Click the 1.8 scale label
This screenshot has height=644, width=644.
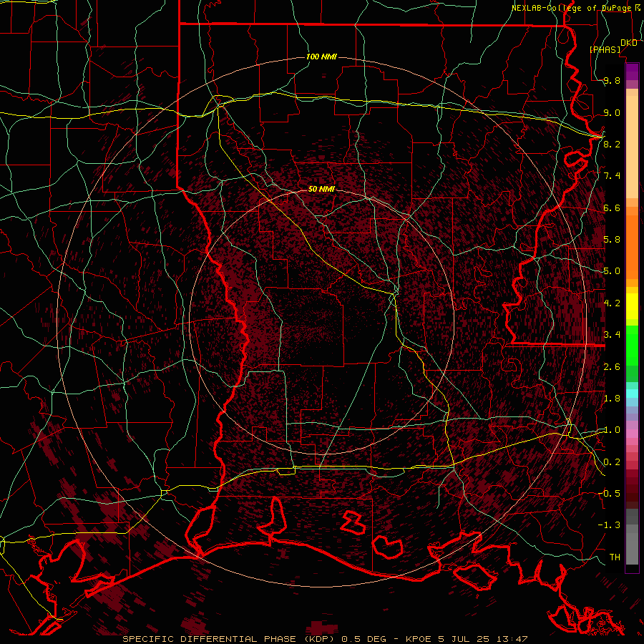pyautogui.click(x=612, y=398)
